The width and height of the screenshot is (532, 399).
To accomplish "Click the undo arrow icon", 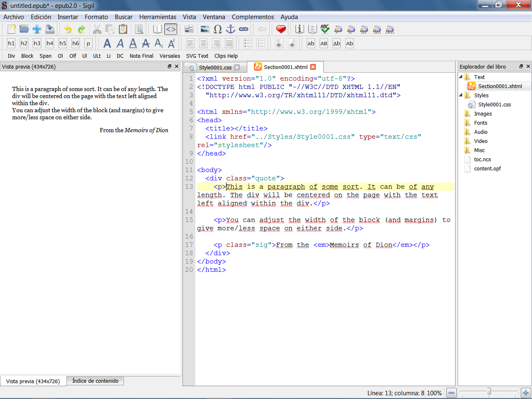I will coord(68,29).
